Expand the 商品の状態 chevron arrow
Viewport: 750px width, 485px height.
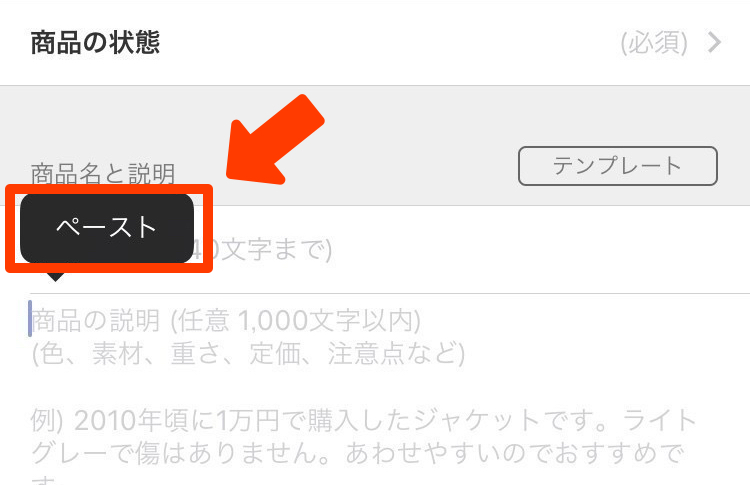[715, 43]
